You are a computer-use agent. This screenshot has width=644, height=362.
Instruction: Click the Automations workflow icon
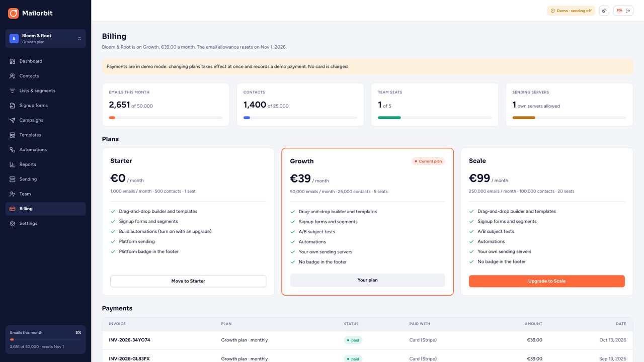point(13,150)
